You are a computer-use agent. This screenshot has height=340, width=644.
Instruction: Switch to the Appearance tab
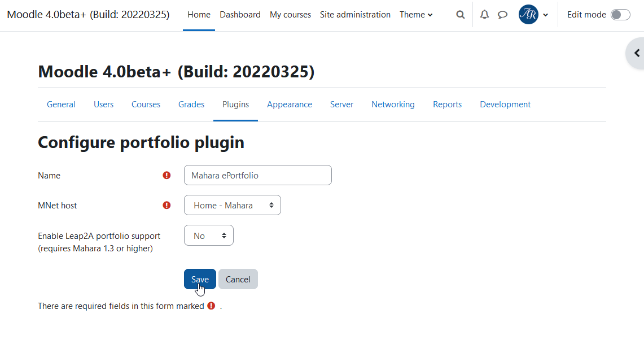[290, 104]
